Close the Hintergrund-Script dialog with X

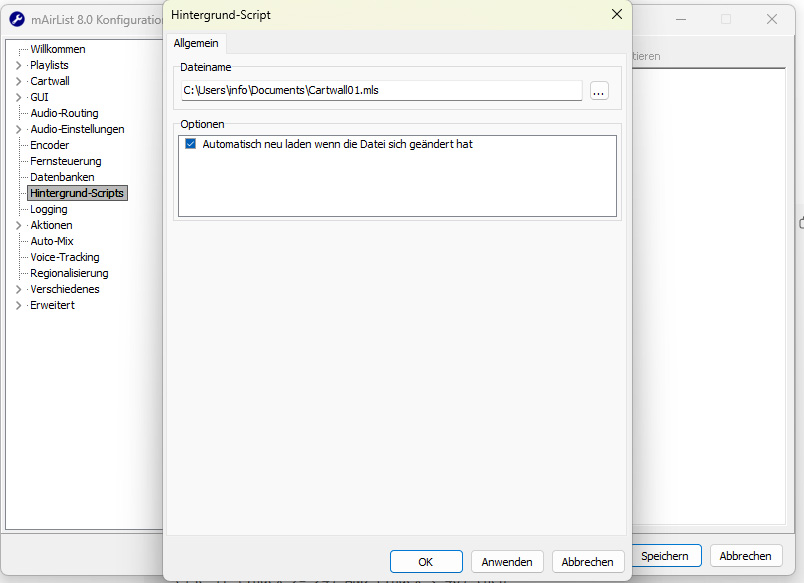617,15
